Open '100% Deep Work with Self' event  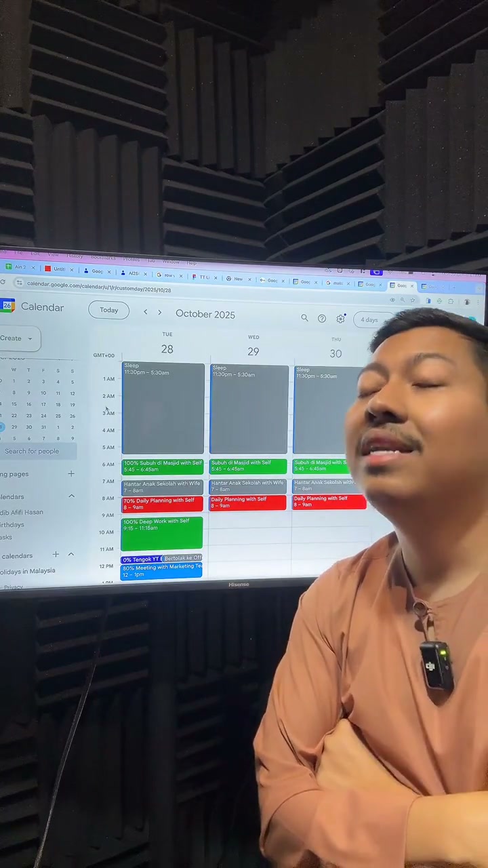(x=161, y=533)
